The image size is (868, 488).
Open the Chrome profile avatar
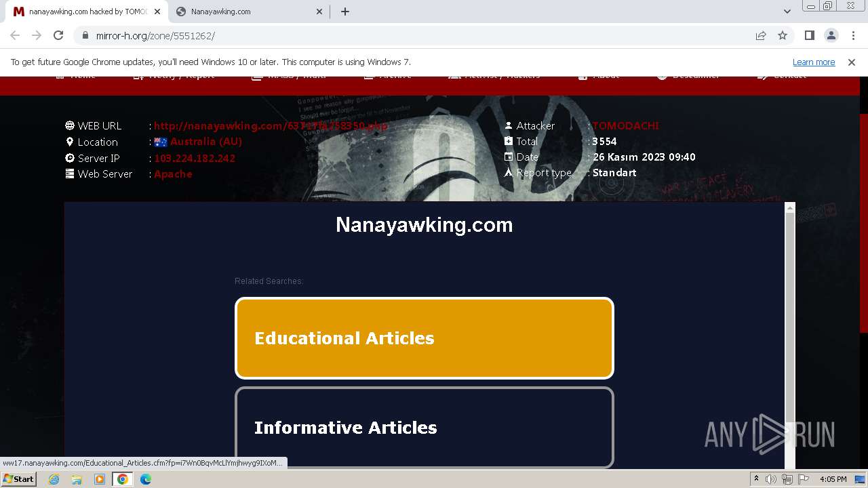831,35
